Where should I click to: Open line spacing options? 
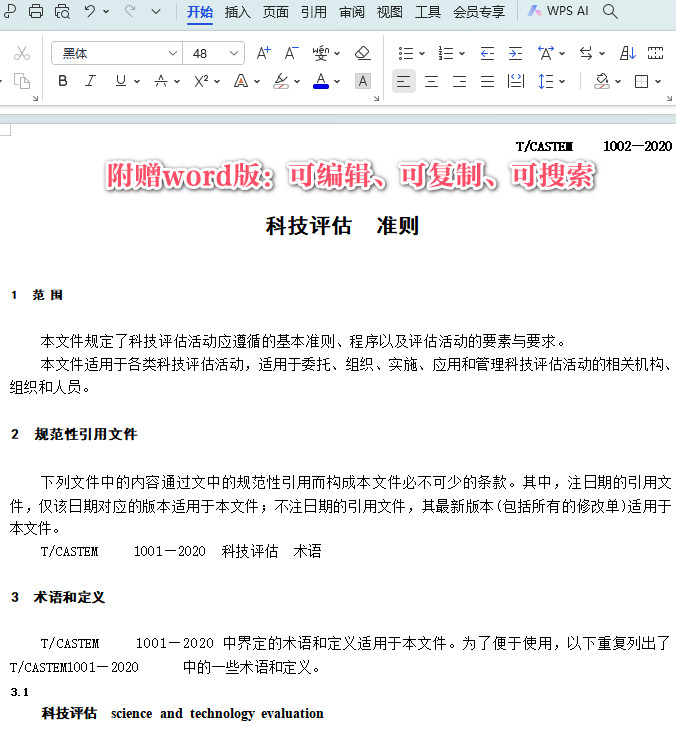tap(546, 81)
